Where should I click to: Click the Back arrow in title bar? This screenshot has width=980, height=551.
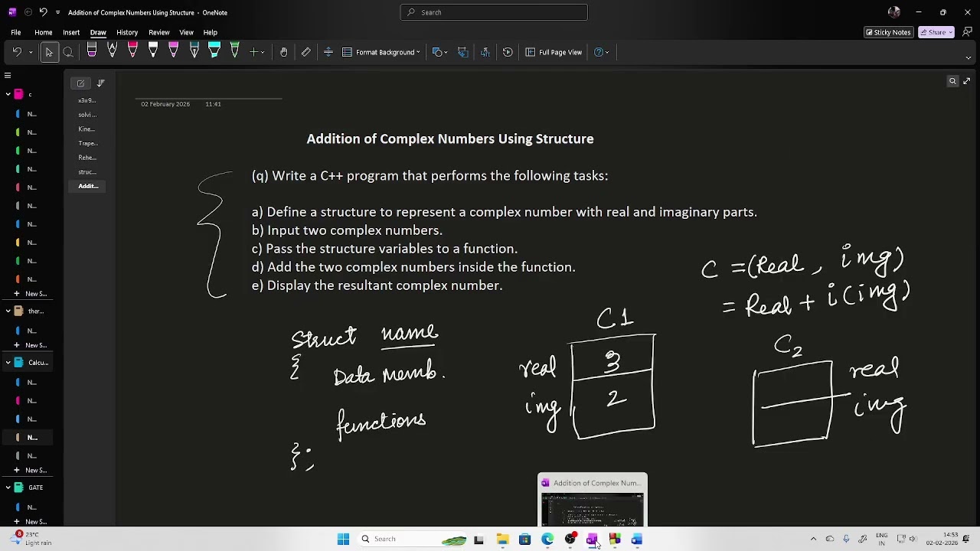tap(28, 12)
